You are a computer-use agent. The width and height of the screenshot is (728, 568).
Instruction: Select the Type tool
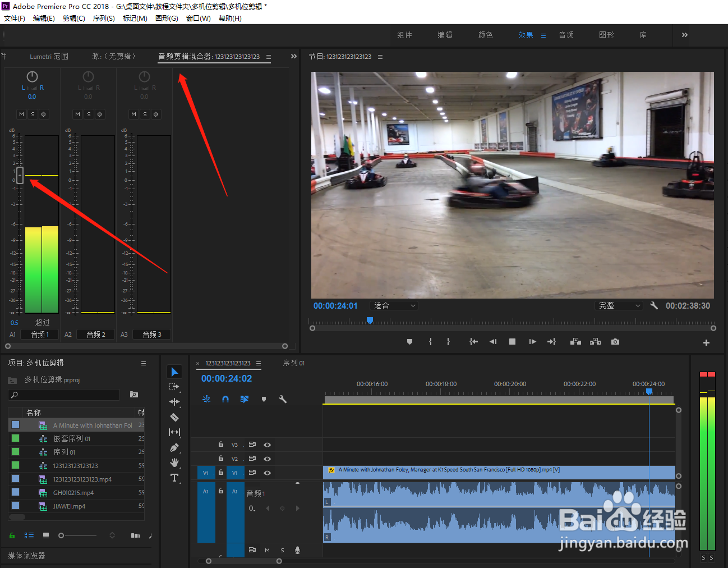click(x=174, y=478)
